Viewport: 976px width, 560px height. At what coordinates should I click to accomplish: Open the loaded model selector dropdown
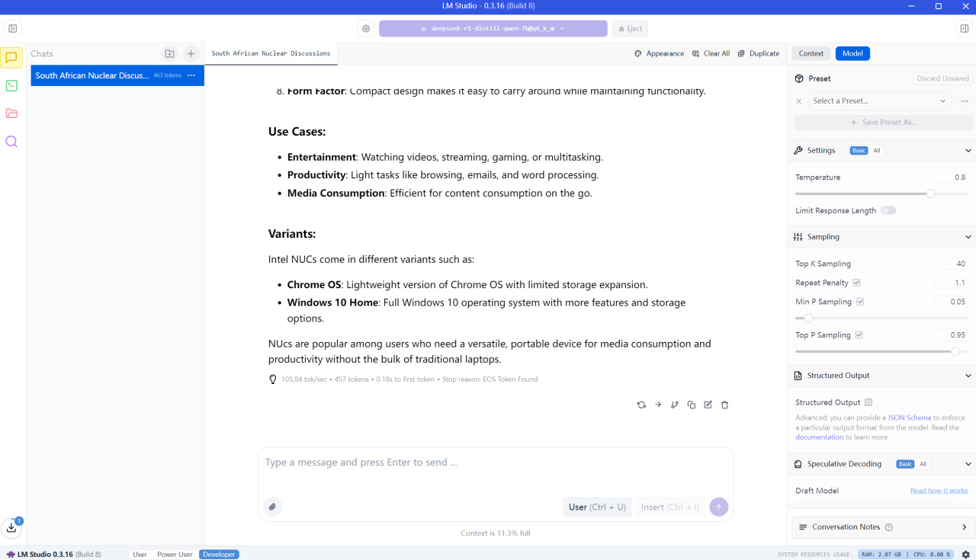click(x=493, y=28)
